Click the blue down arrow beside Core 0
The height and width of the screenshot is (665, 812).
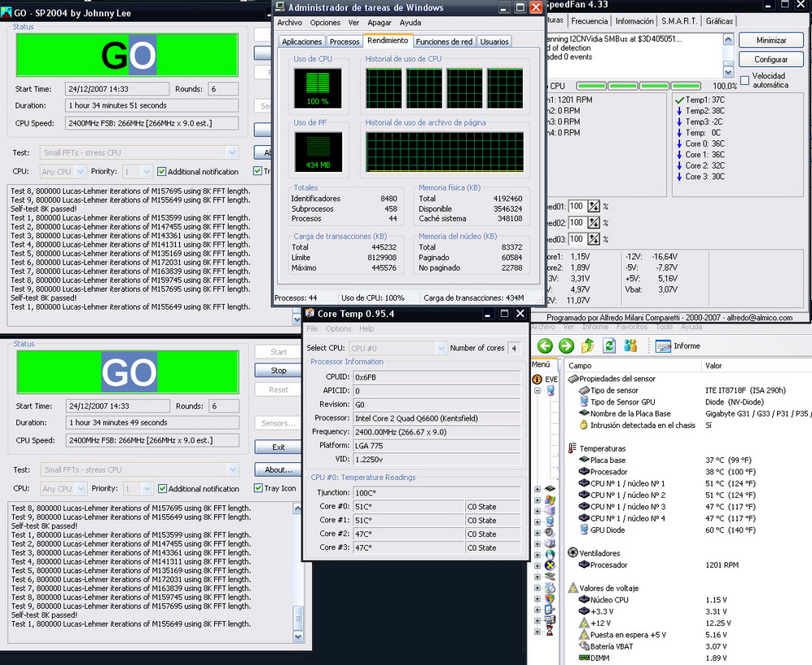679,143
